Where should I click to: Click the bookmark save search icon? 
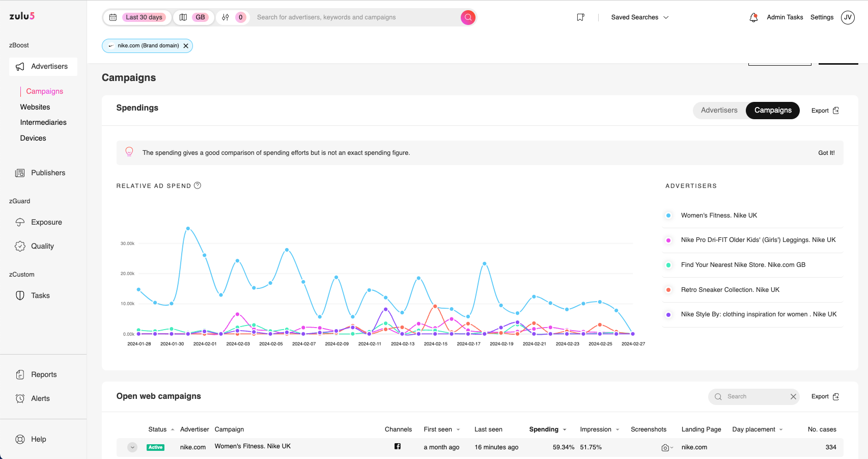(x=580, y=17)
